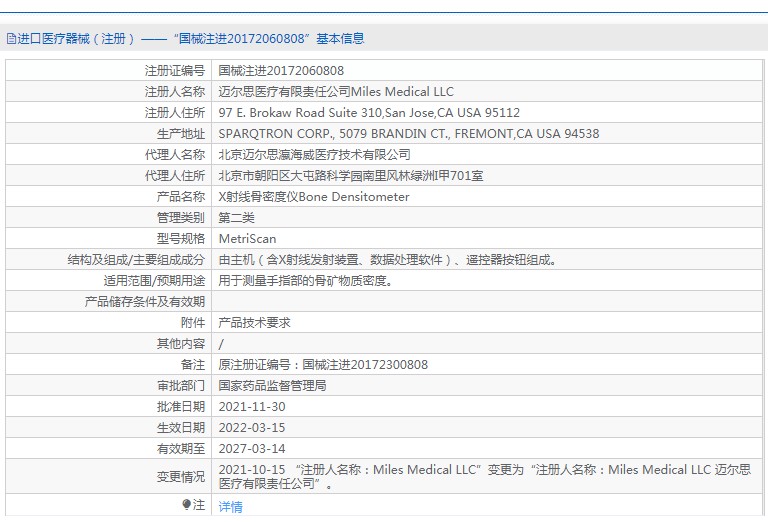Click the 批准日期 label
Screen dimensions: 768x522
click(181, 407)
